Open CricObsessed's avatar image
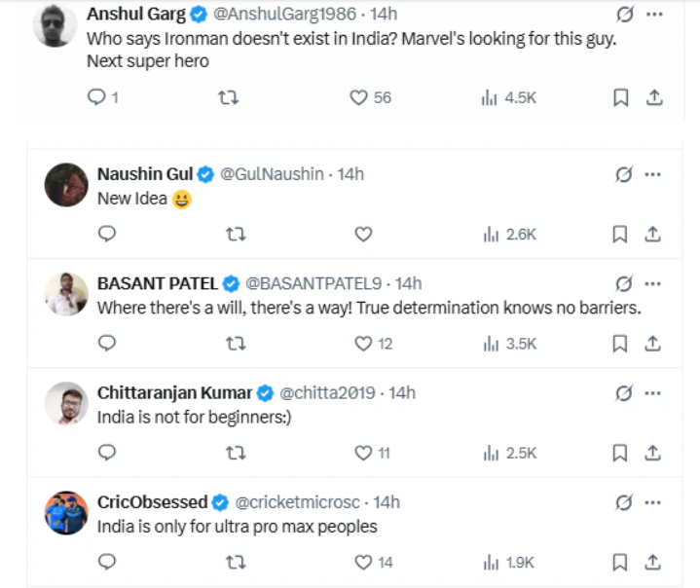 pyautogui.click(x=67, y=512)
